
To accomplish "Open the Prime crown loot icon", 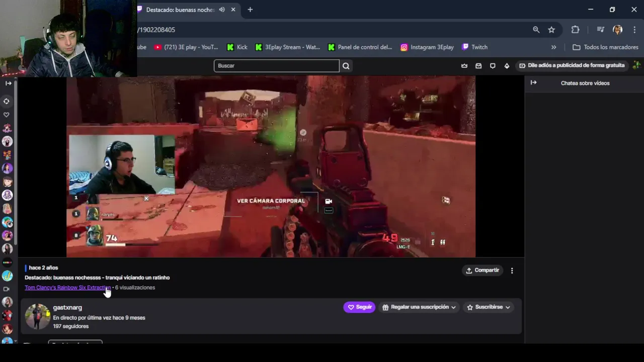I will pos(464,66).
